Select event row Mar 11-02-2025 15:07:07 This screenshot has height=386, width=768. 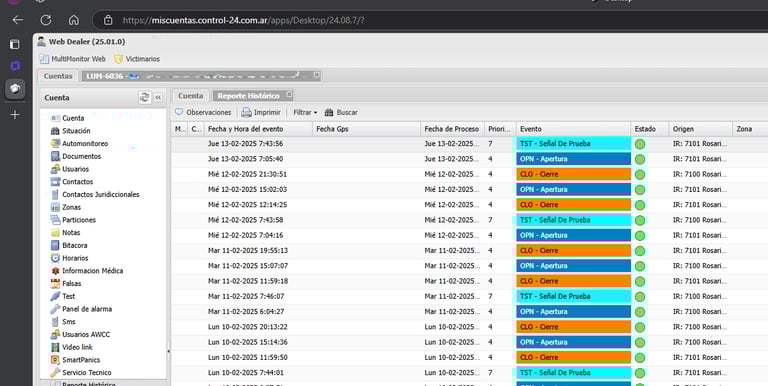pyautogui.click(x=469, y=266)
